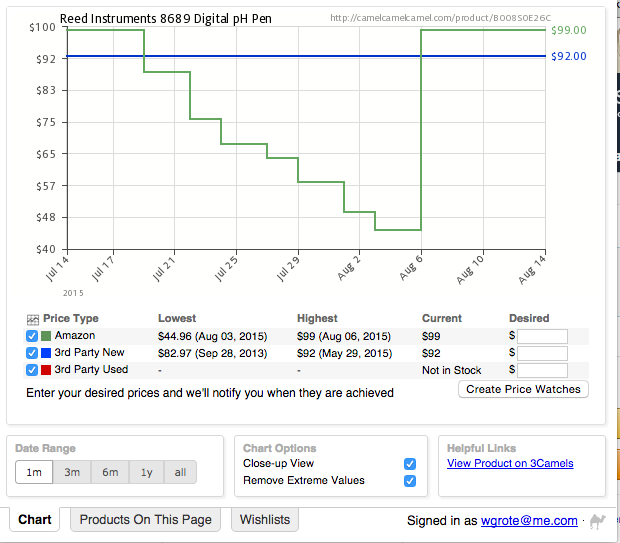Click the Aug 6 axis label
This screenshot has height=543, width=620.
coord(411,268)
